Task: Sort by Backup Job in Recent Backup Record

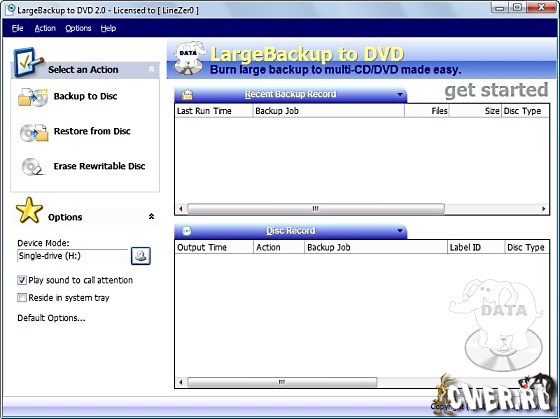Action: (329, 111)
